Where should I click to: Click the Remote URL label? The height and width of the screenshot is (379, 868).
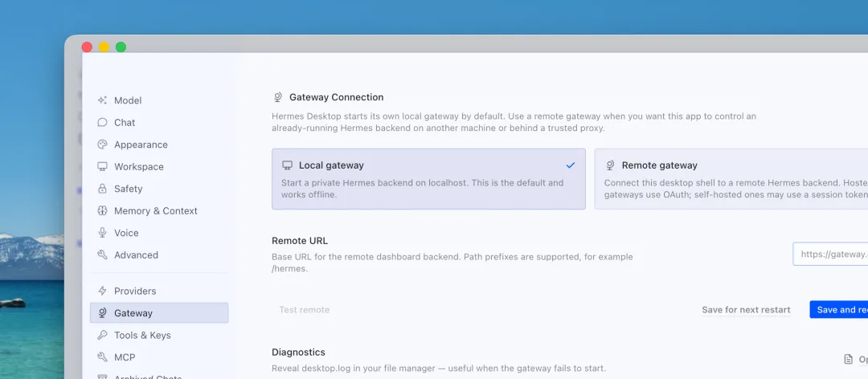pyautogui.click(x=300, y=241)
